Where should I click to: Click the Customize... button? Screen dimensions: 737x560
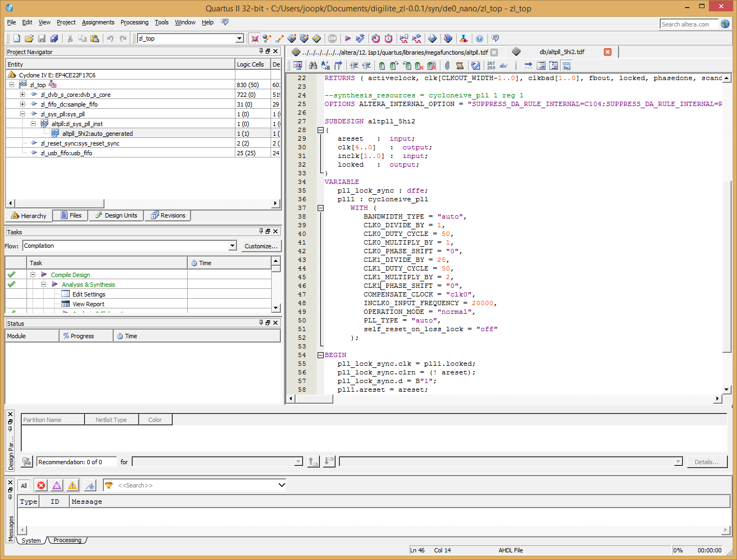tap(261, 246)
